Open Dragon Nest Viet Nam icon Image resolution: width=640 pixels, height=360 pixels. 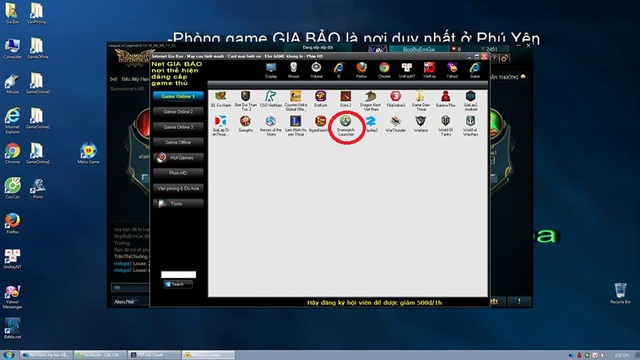tap(371, 101)
